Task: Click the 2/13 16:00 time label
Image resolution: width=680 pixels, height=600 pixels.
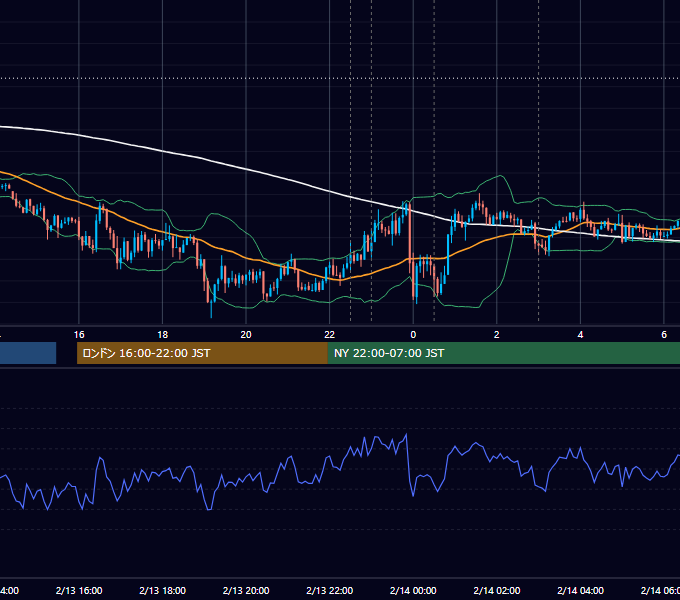Action: 79,590
